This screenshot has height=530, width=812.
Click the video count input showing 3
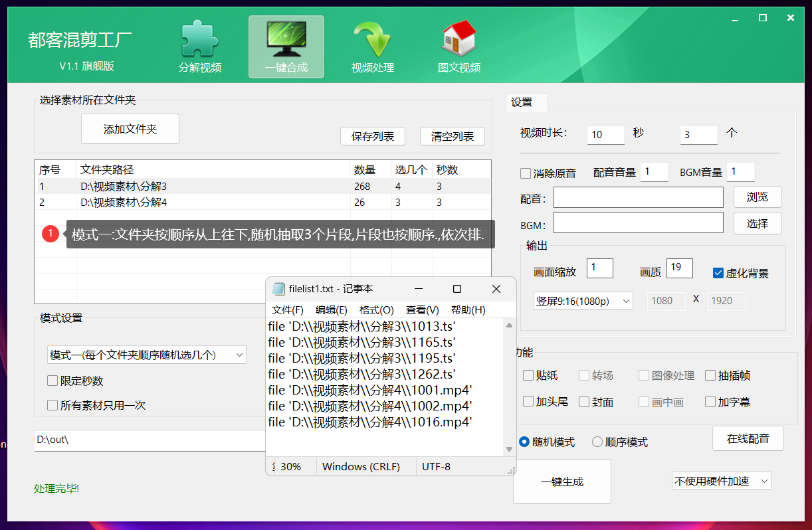point(699,135)
